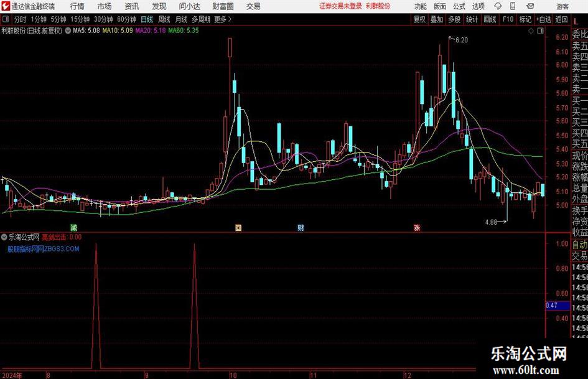Click the L tab on right panel
Screen dimensions: 588x379
(576, 21)
